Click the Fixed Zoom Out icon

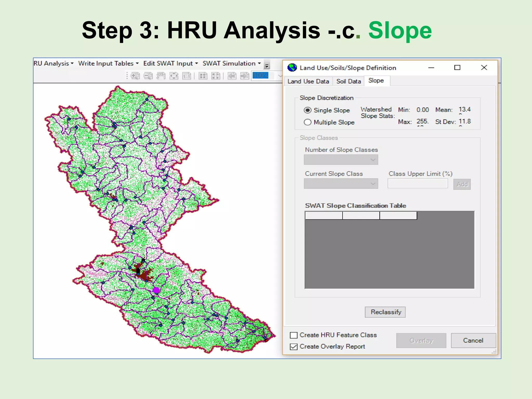[x=216, y=76]
